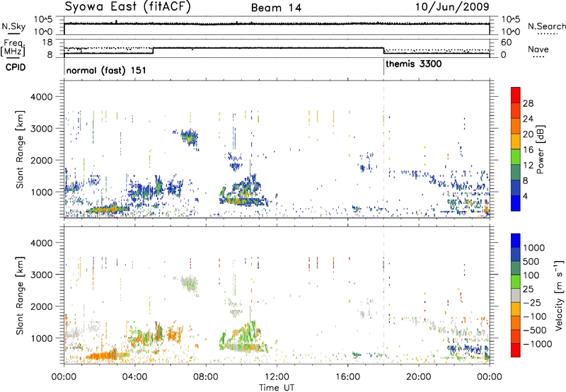Click the gray −25 to 25 Velocity segment

516,295
